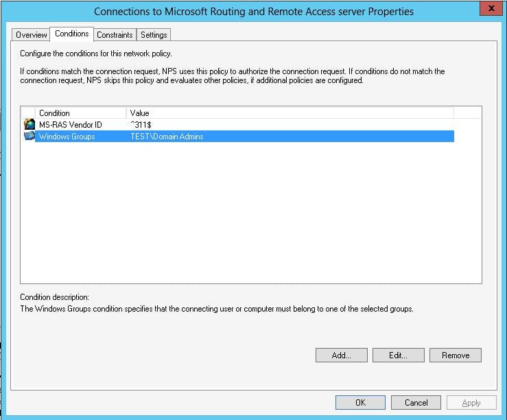The width and height of the screenshot is (507, 420).
Task: Cancel the properties dialog
Action: click(x=416, y=402)
